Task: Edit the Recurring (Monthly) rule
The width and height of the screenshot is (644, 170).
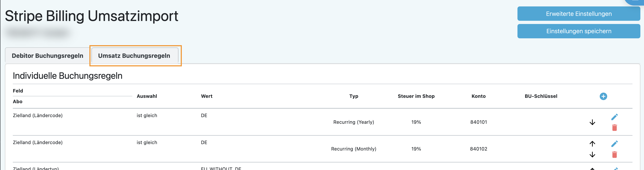Action: tap(614, 144)
